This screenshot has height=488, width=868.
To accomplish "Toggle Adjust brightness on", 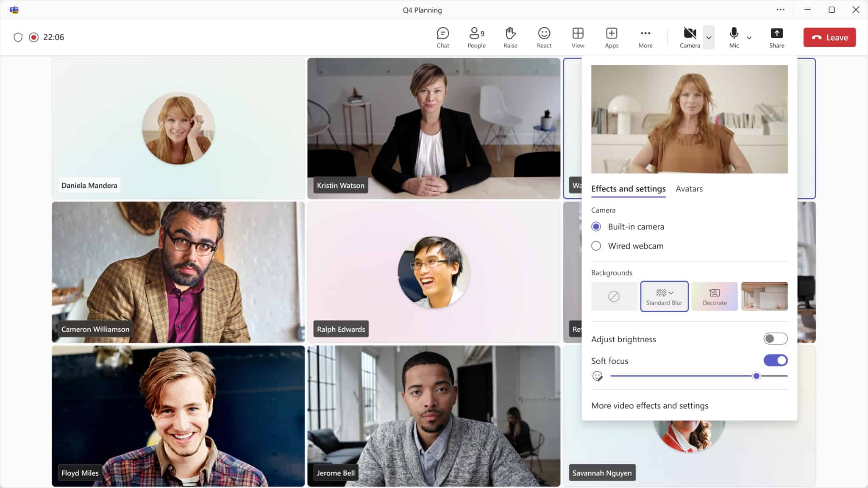I will (775, 338).
